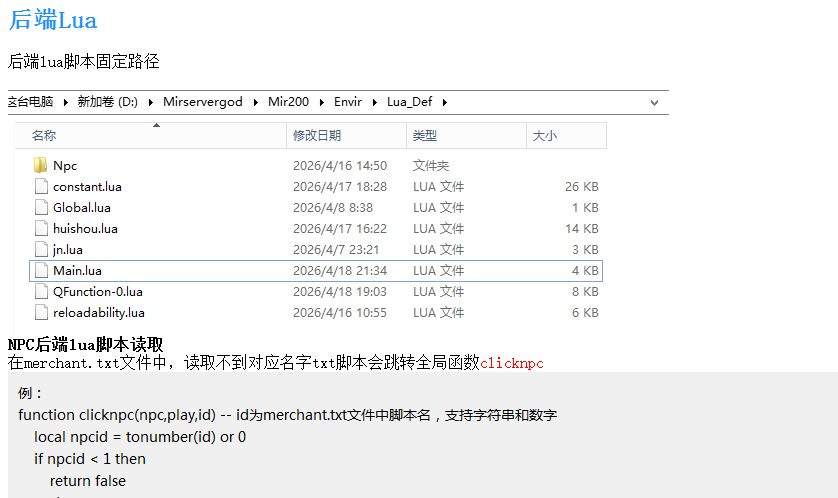Go to Mir200 folder in breadcrumb

pos(289,102)
